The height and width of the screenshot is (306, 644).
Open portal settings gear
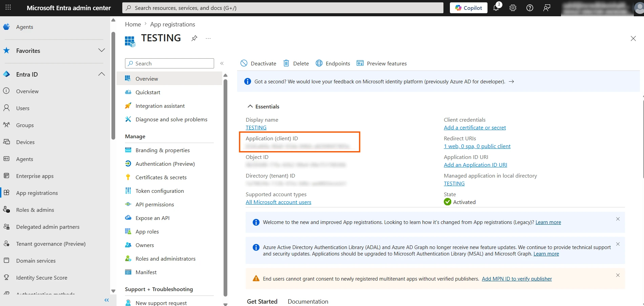coord(513,8)
